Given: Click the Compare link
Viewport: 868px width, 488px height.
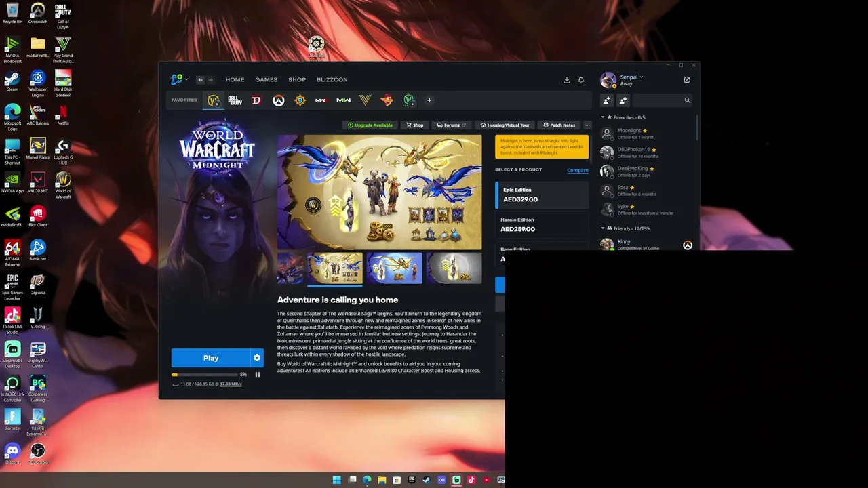Looking at the screenshot, I should (578, 170).
